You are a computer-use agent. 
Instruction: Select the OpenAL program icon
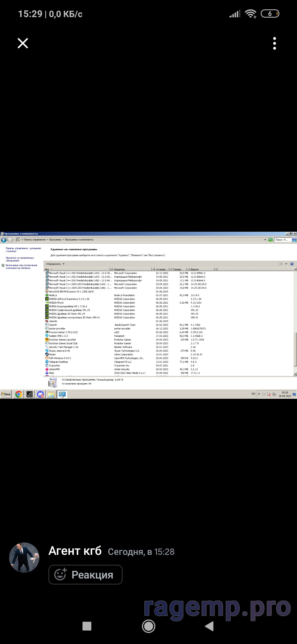point(47,321)
